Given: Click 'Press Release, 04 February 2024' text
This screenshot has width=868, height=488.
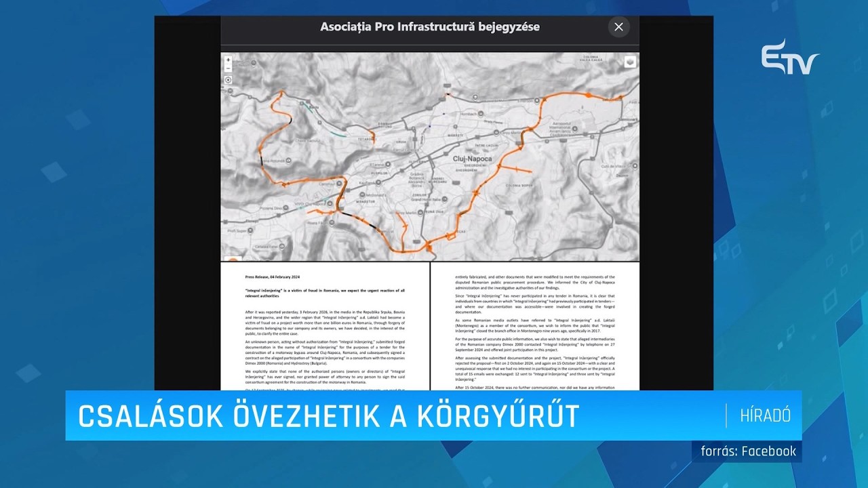Looking at the screenshot, I should click(x=272, y=277).
